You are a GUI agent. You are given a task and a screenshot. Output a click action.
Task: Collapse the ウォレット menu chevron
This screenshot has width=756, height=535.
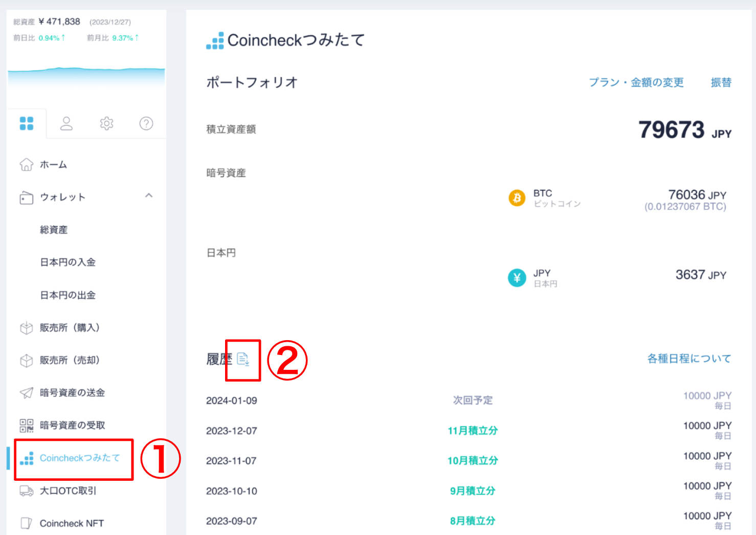[x=149, y=196]
